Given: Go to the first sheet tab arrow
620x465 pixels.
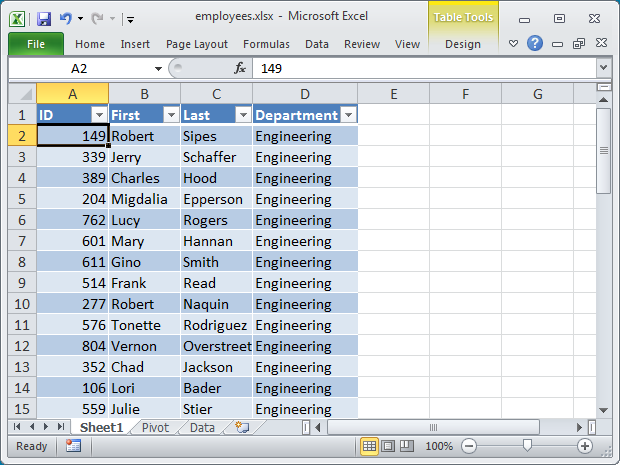Looking at the screenshot, I should click(17, 427).
